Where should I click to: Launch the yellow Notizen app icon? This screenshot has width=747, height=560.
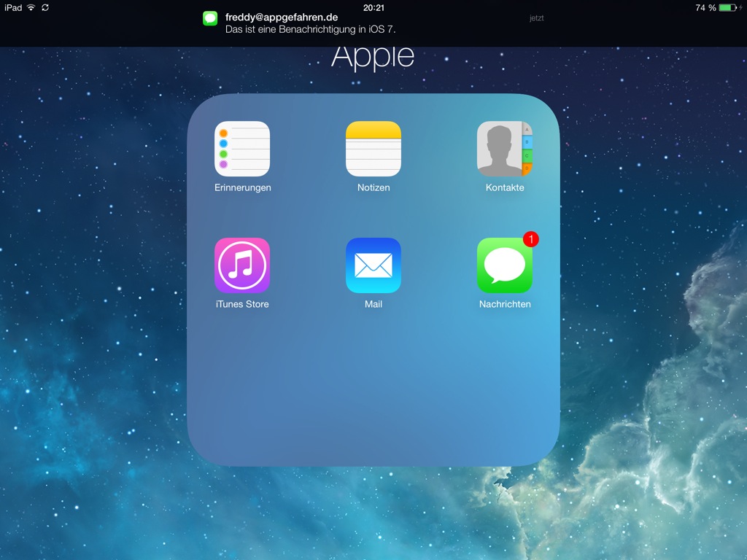pos(373,149)
